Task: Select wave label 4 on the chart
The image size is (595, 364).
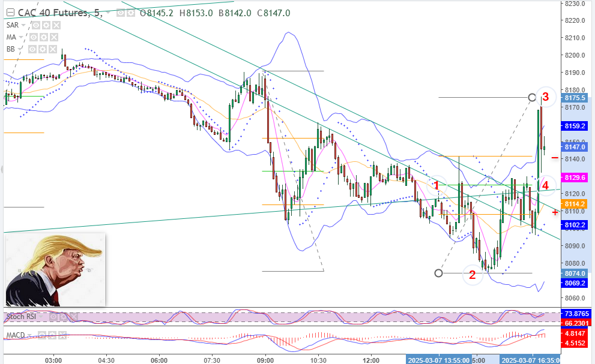Action: point(545,185)
